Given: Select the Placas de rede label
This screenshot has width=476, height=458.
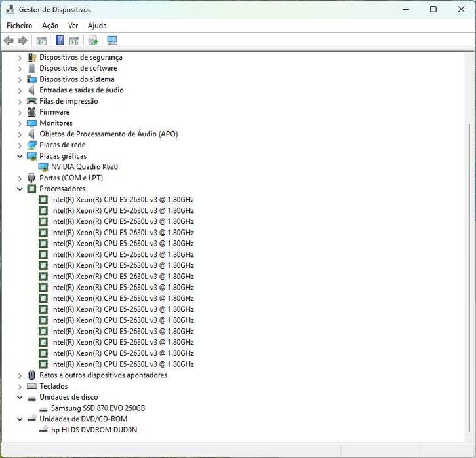Looking at the screenshot, I should [x=62, y=145].
